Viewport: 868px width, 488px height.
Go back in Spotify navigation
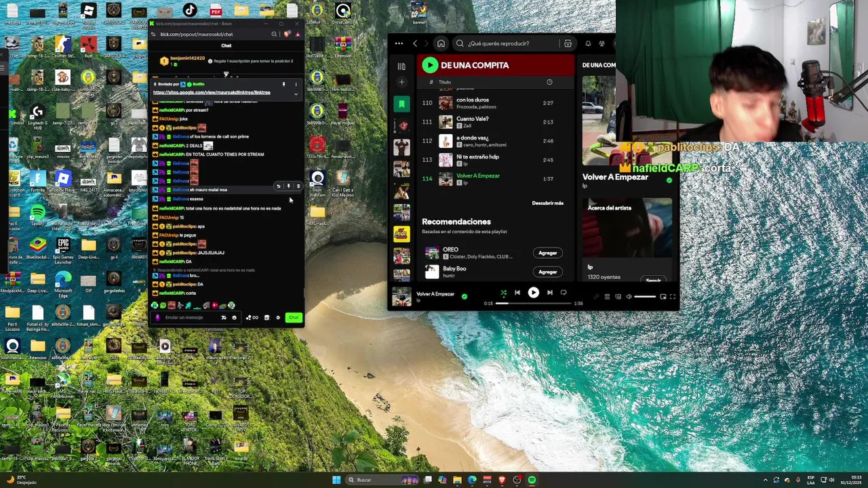click(x=415, y=43)
